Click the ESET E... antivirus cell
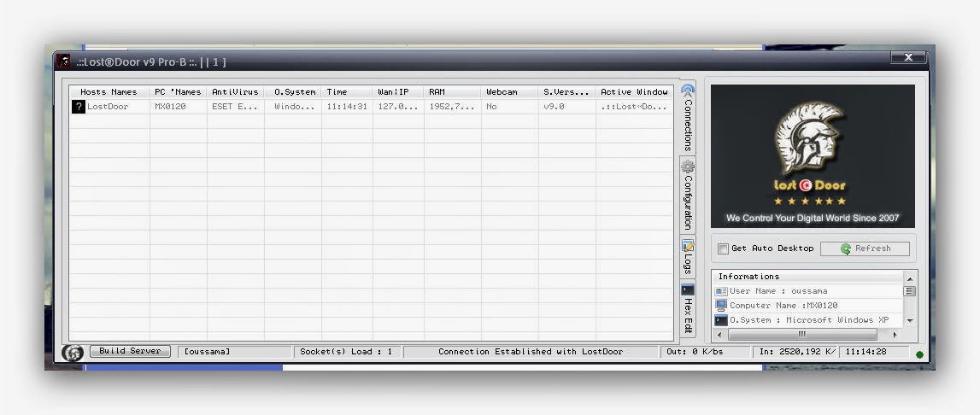The height and width of the screenshot is (415, 980). [235, 107]
